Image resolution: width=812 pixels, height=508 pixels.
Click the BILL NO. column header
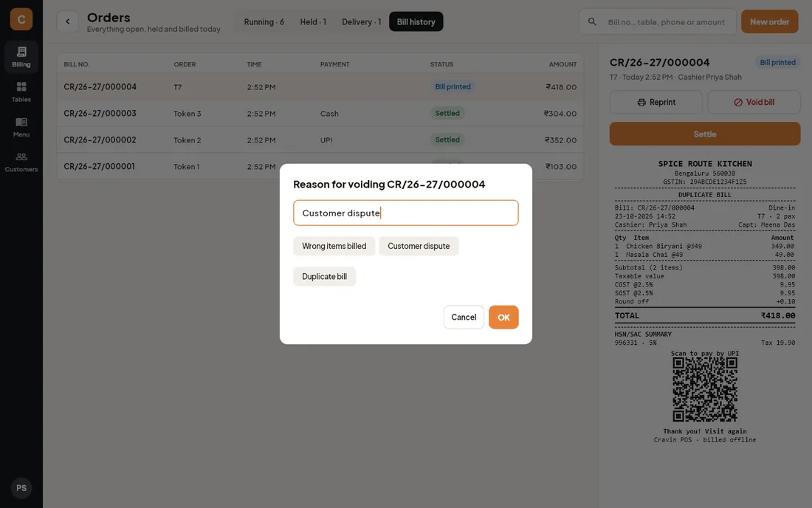[77, 64]
